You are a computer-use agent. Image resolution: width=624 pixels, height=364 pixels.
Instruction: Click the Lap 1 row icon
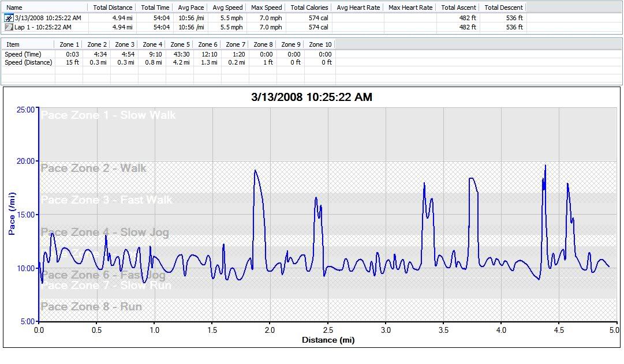click(x=9, y=27)
